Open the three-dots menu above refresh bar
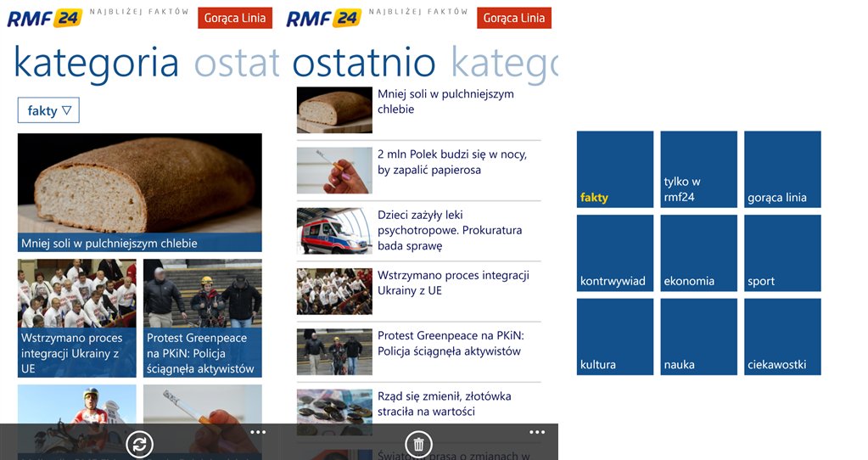This screenshot has height=460, width=868. [258, 432]
